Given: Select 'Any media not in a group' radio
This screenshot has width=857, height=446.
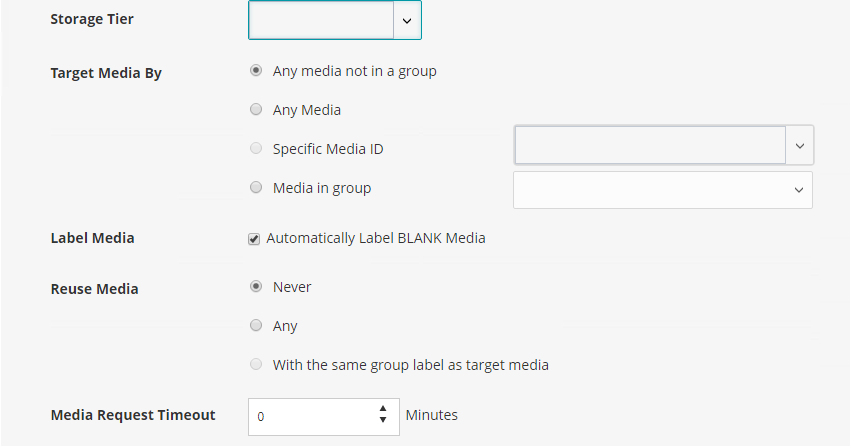Looking at the screenshot, I should click(256, 71).
